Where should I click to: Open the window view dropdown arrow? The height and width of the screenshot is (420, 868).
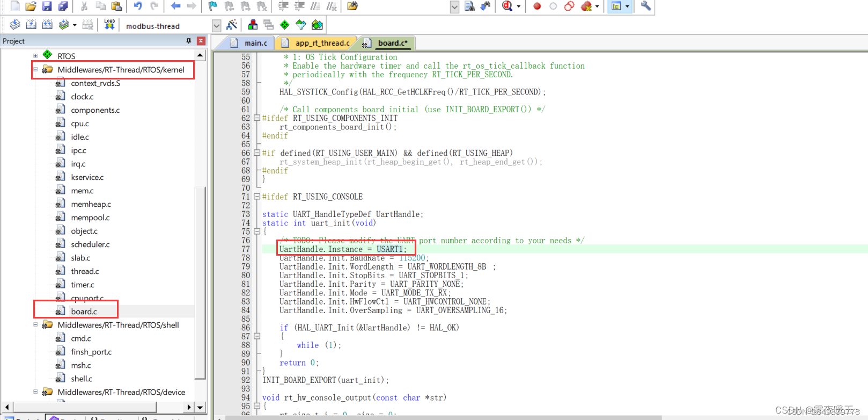coord(627,6)
